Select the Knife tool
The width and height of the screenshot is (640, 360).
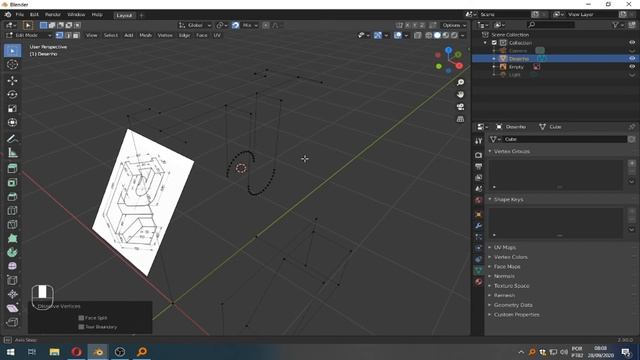tap(12, 224)
